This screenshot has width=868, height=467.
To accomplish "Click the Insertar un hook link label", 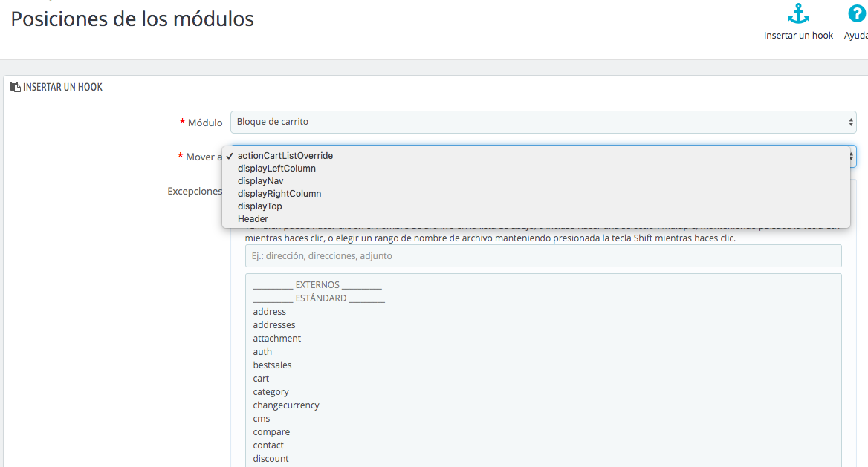I will click(x=798, y=36).
